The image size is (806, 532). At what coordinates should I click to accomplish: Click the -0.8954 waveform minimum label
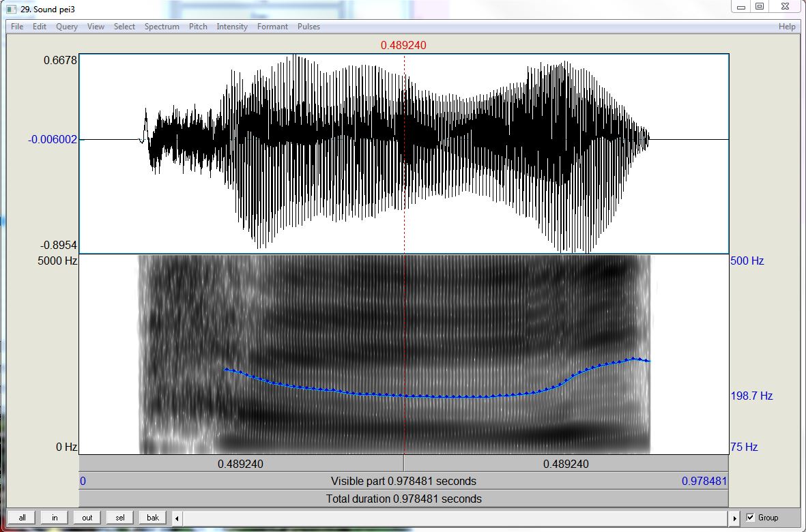[x=59, y=245]
